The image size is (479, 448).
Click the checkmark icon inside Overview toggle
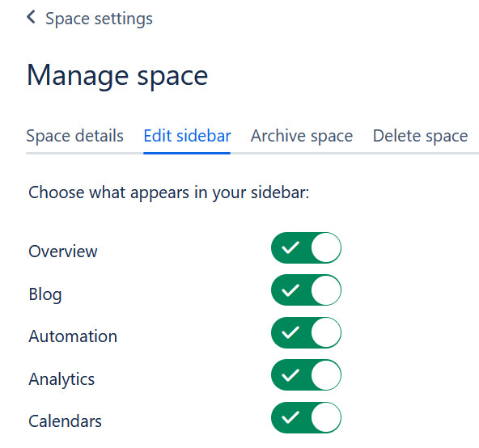(290, 247)
